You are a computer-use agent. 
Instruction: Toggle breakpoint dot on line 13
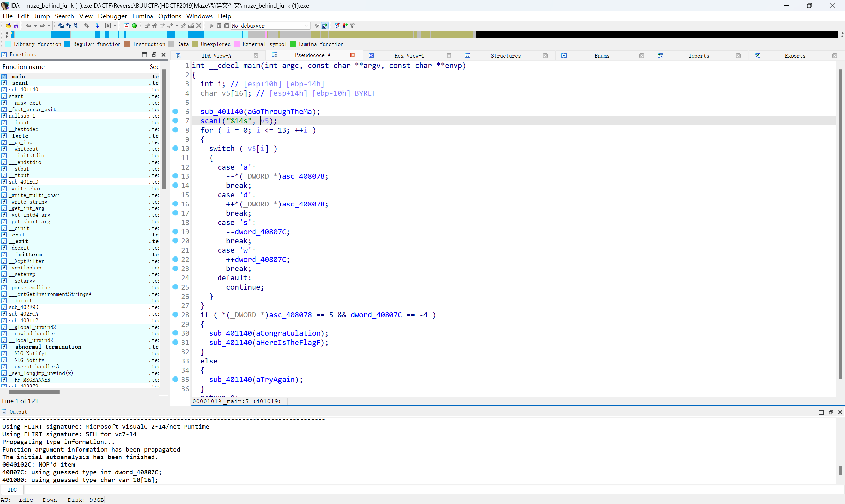175,176
